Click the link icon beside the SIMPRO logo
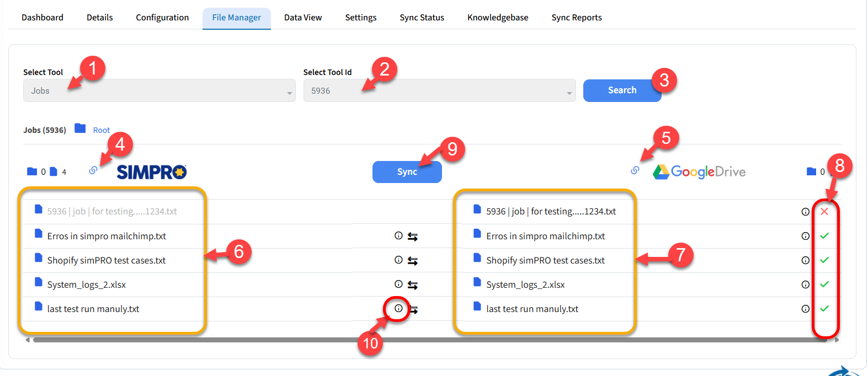The width and height of the screenshot is (868, 376). pyautogui.click(x=93, y=170)
